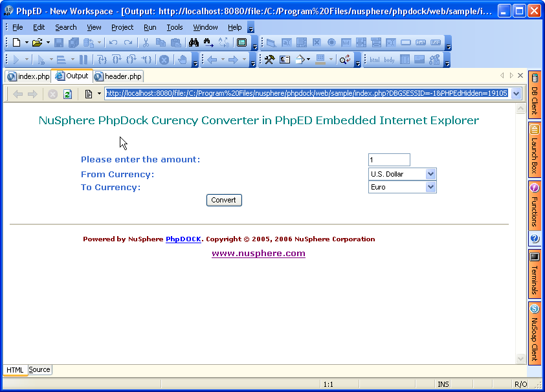Open the New file dropdown arrow
This screenshot has height=392, width=545.
click(x=27, y=43)
